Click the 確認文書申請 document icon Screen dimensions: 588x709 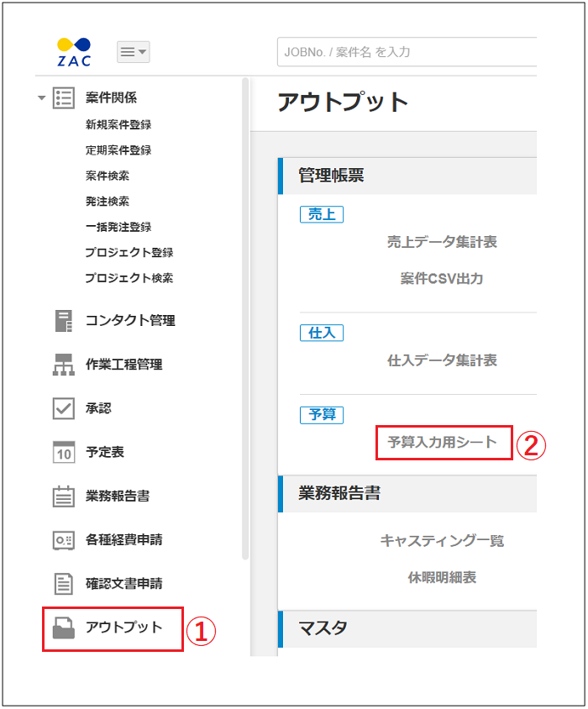pos(64,584)
